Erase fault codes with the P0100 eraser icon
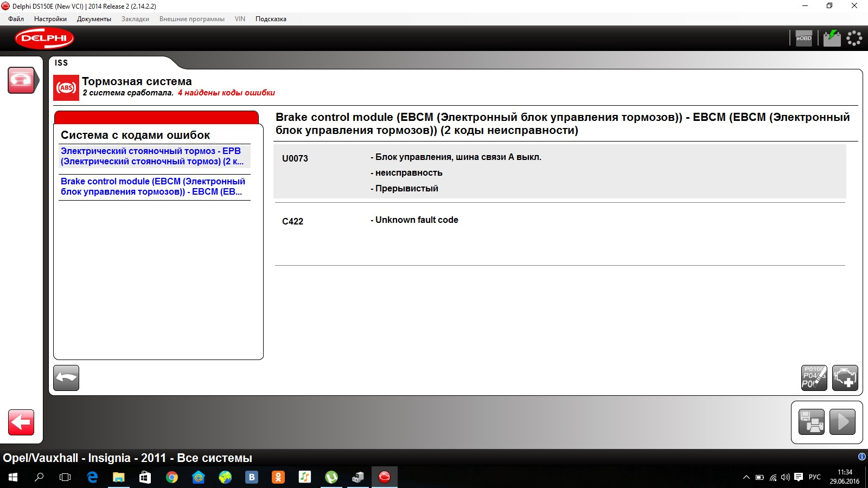Viewport: 868px width, 488px height. click(814, 378)
